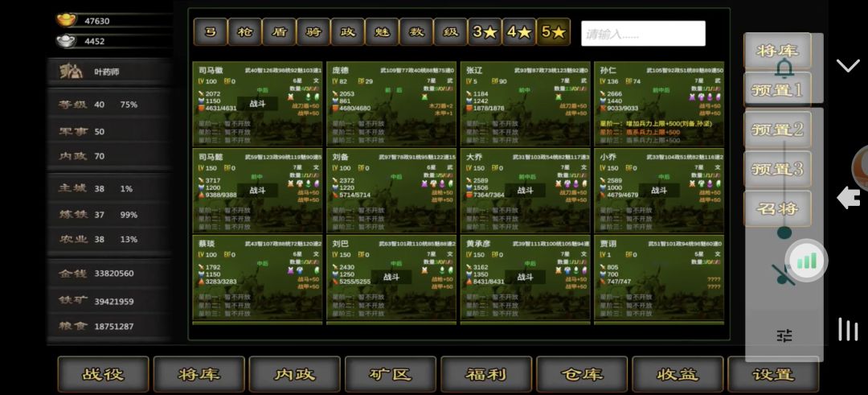Toggle the 骑 cavalry filter
This screenshot has height=395, width=868.
pyautogui.click(x=313, y=32)
